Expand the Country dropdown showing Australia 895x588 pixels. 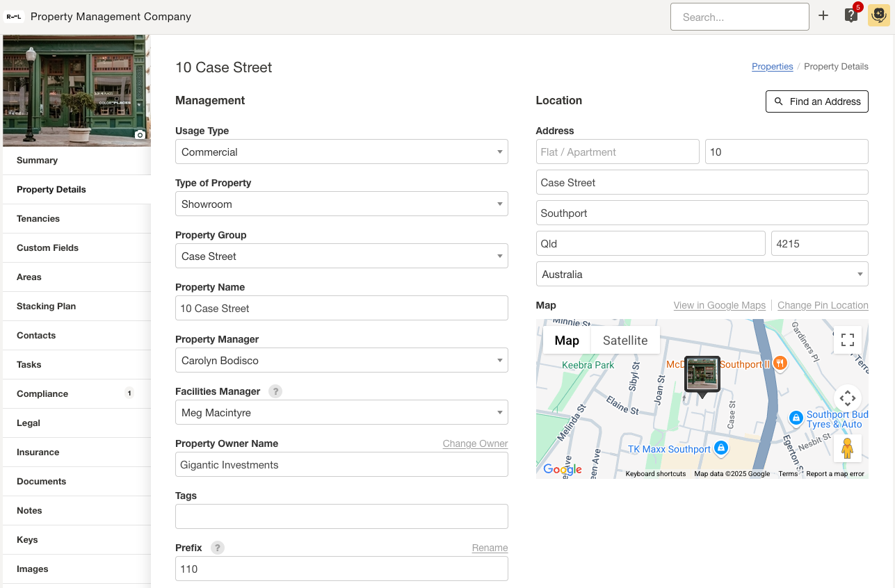tap(702, 275)
